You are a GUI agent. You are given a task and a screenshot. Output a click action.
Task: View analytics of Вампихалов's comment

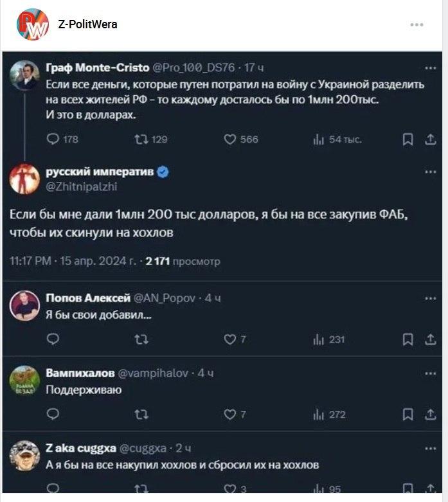318,415
